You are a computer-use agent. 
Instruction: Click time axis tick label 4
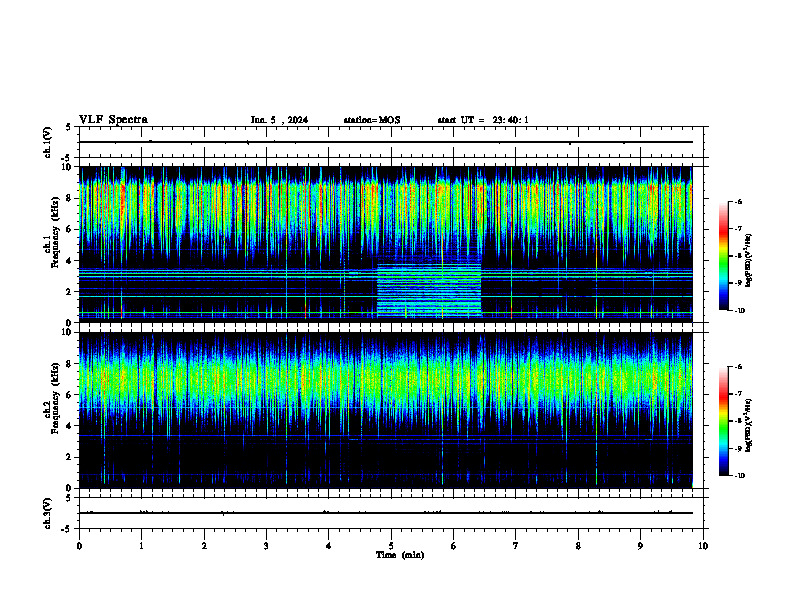[329, 546]
